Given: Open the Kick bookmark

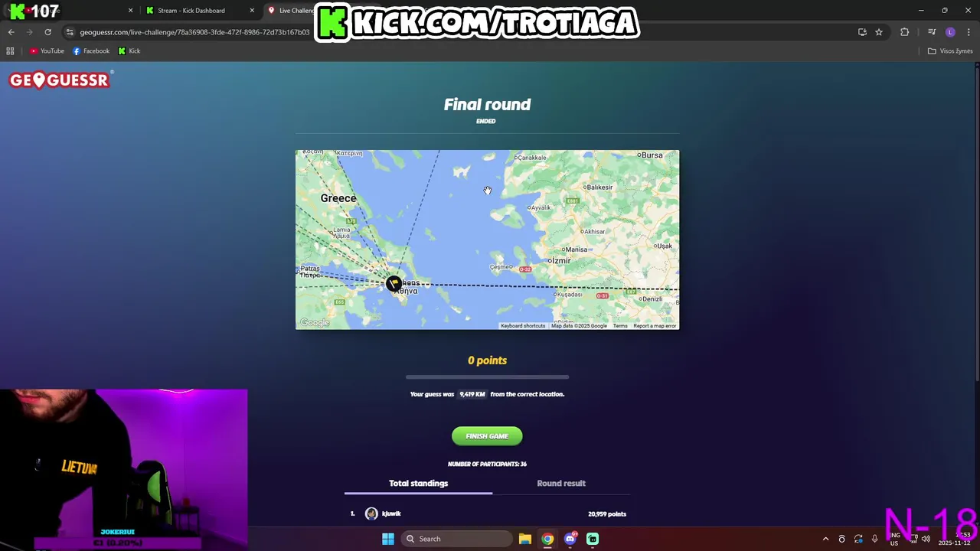Looking at the screenshot, I should (x=129, y=51).
